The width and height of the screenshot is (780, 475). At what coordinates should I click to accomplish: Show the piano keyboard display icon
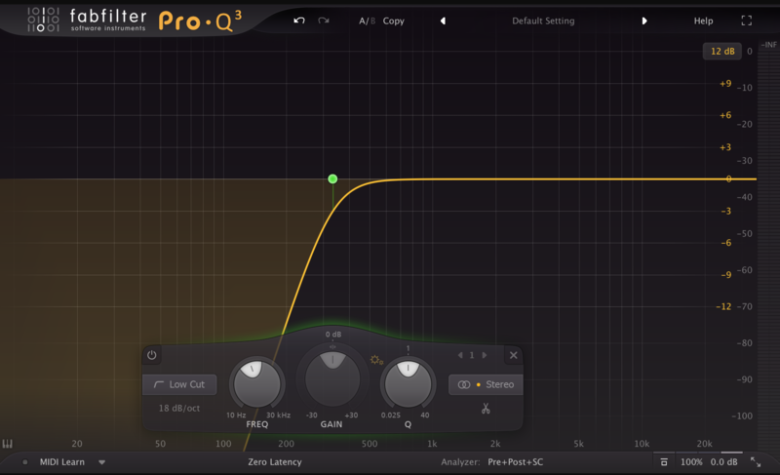click(7, 444)
